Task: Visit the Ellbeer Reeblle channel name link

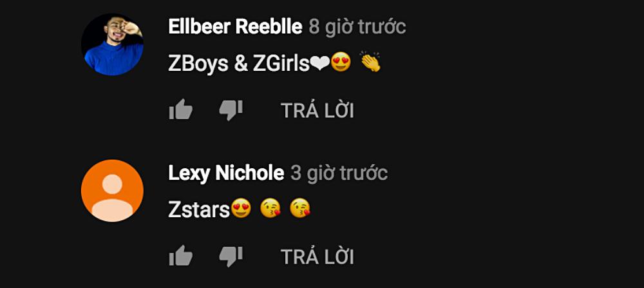Action: pos(235,27)
